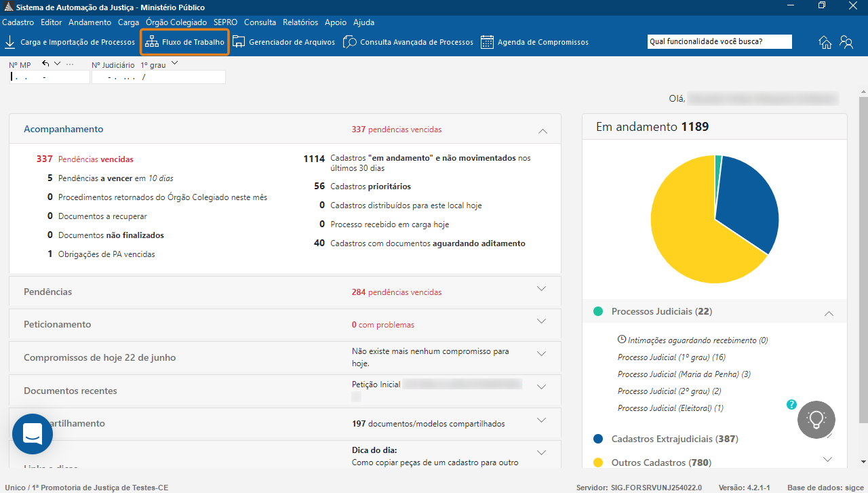Open the Ajuda menu
868x493 pixels.
[364, 22]
